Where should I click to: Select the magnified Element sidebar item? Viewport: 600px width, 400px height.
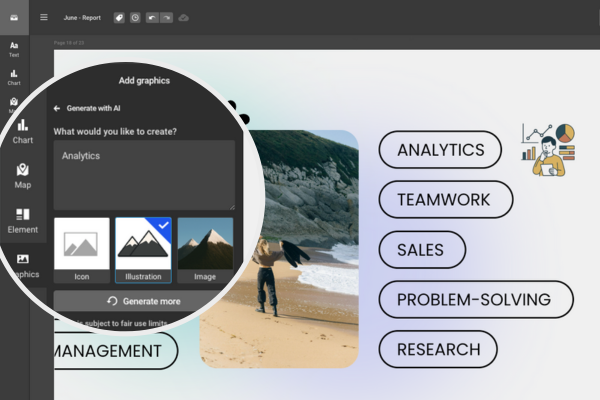[23, 221]
